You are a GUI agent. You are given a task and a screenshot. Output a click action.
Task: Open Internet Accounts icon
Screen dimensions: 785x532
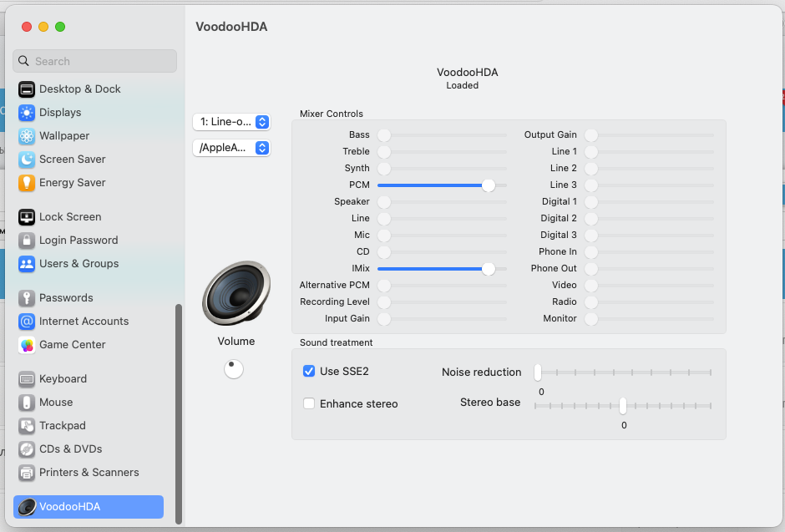(x=27, y=322)
